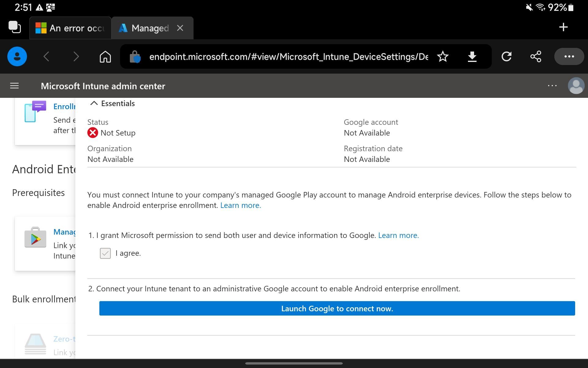Viewport: 588px width, 368px height.
Task: Open Learn more link about permissions
Action: [x=398, y=235]
